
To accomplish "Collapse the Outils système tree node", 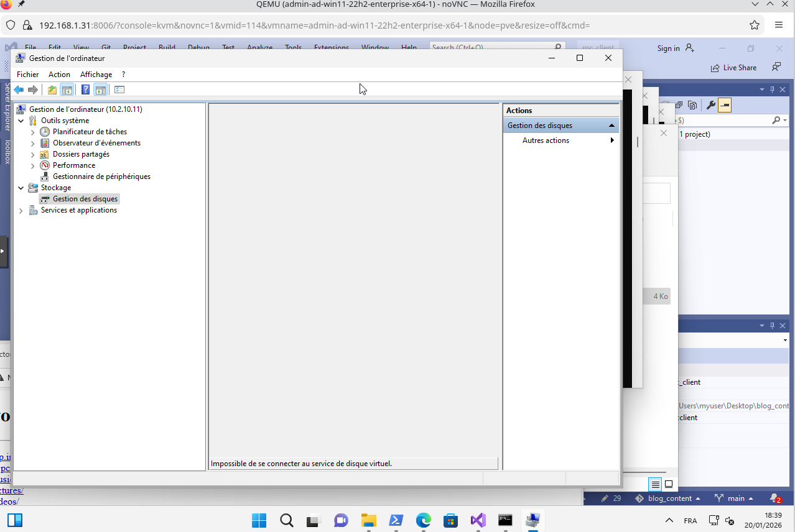I will 21,121.
